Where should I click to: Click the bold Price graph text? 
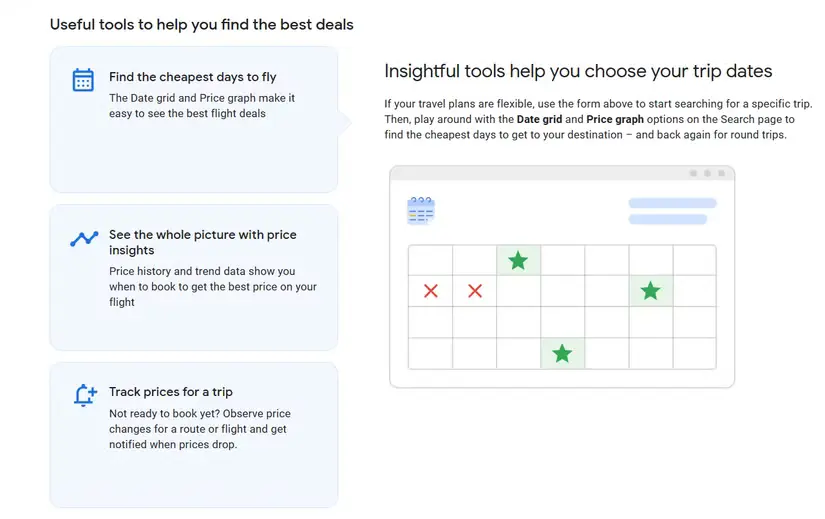(x=615, y=120)
